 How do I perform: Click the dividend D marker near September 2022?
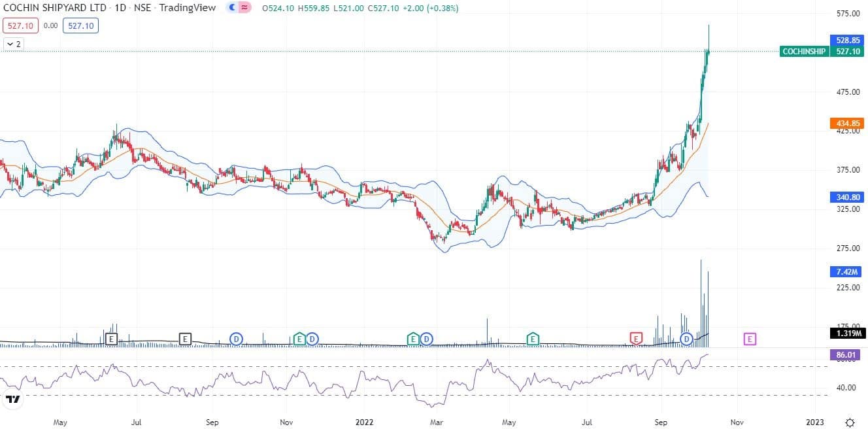(686, 338)
